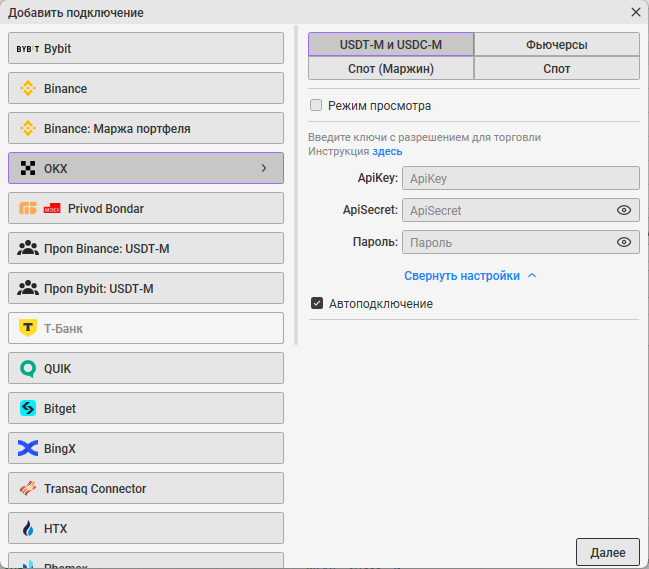Switch to USDT-M и USDC-M tab
This screenshot has width=649, height=569.
[391, 44]
